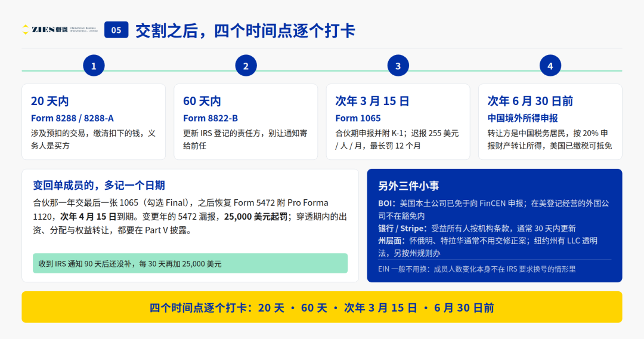Viewport: 644px width, 339px height.
Task: Select the bold text 25,000 美元起罚
Action: [256, 217]
